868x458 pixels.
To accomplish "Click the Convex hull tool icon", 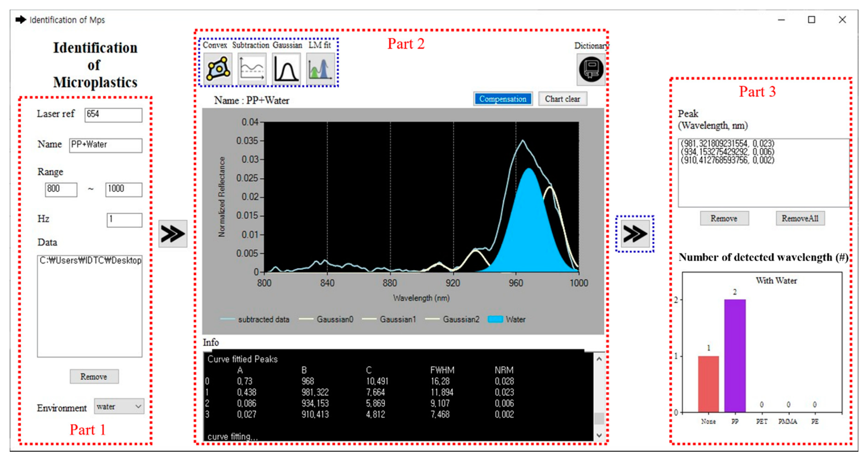I will 218,69.
